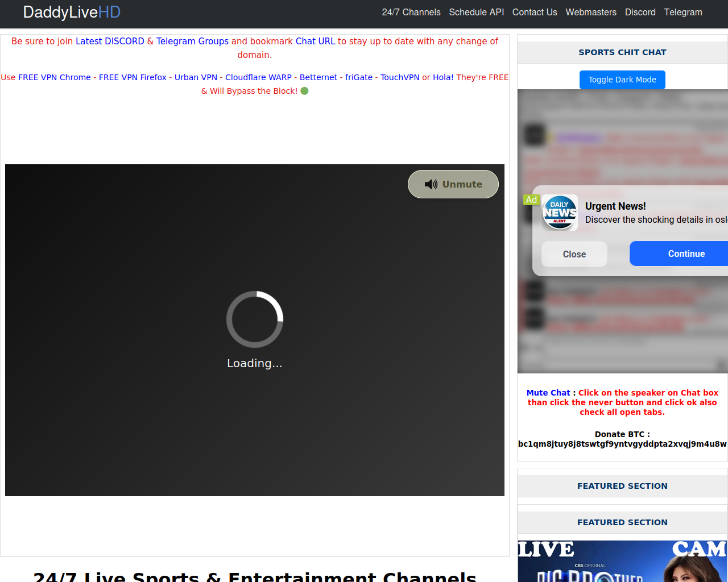Click the Urgent News! headline
This screenshot has height=582, width=728.
615,206
